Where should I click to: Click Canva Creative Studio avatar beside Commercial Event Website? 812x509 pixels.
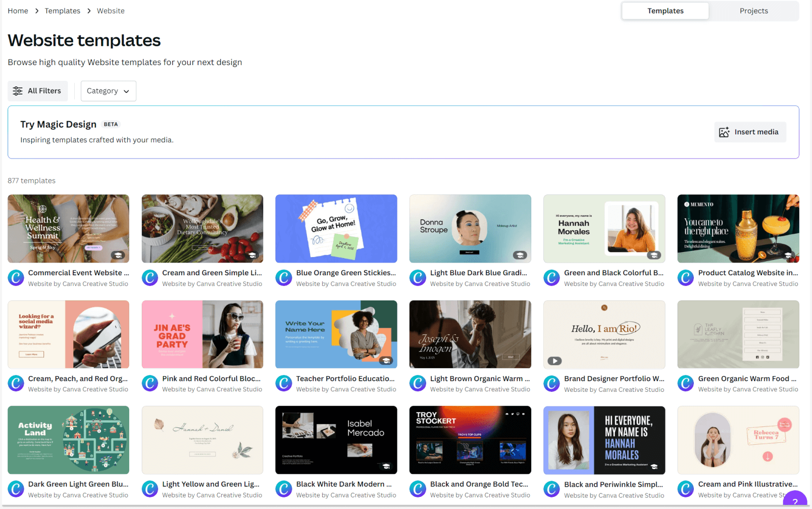(x=16, y=278)
